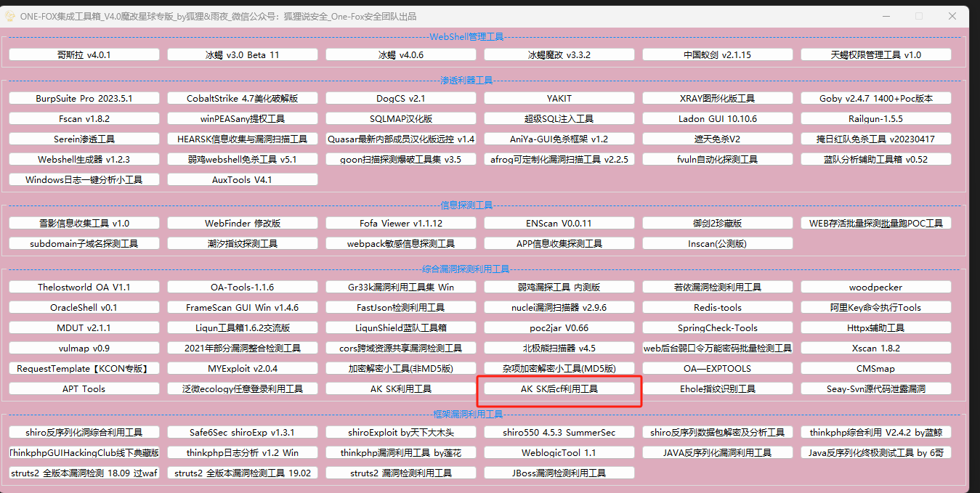The image size is (980, 493).
Task: Launch 冰蝎 v4.0.6
Action: 401,54
